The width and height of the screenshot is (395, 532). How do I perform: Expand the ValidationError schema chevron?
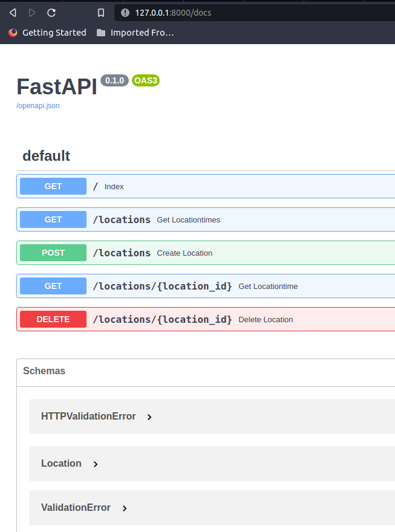pyautogui.click(x=125, y=508)
